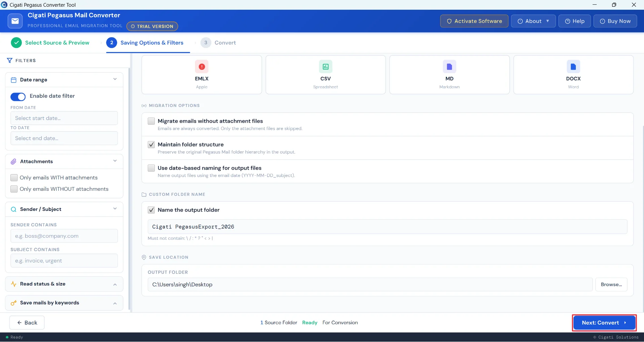Click the Cigati icon in title bar
The width and height of the screenshot is (644, 342).
click(4, 5)
